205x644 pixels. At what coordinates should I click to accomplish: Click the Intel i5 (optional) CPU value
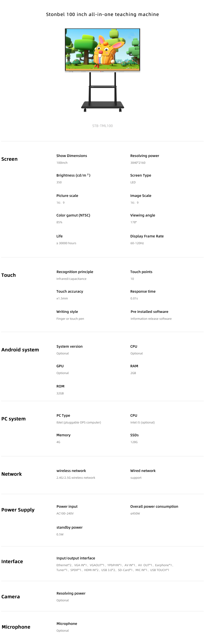[143, 423]
